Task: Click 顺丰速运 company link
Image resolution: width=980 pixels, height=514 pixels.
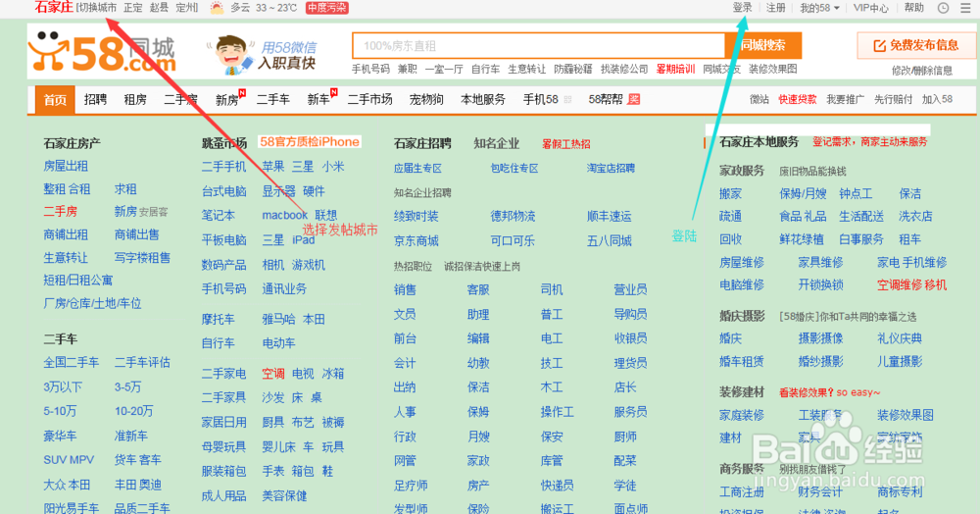Action: coord(609,217)
